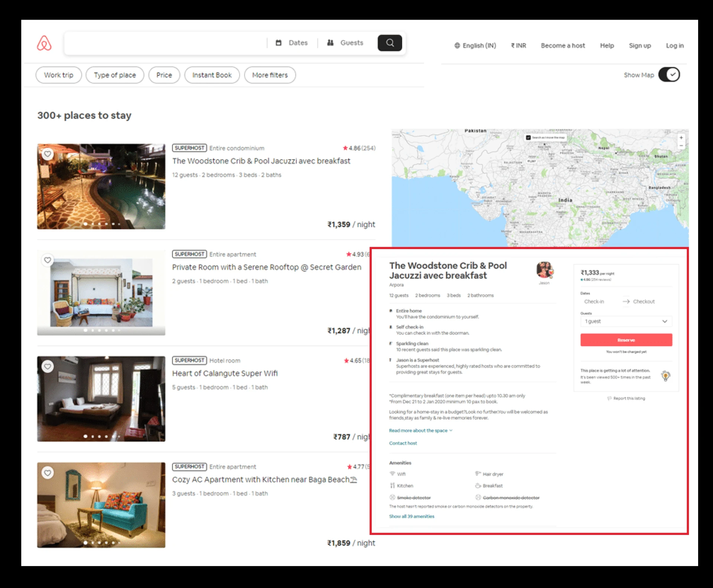The width and height of the screenshot is (713, 588).
Task: Click the Airbnb logo
Action: pos(44,43)
